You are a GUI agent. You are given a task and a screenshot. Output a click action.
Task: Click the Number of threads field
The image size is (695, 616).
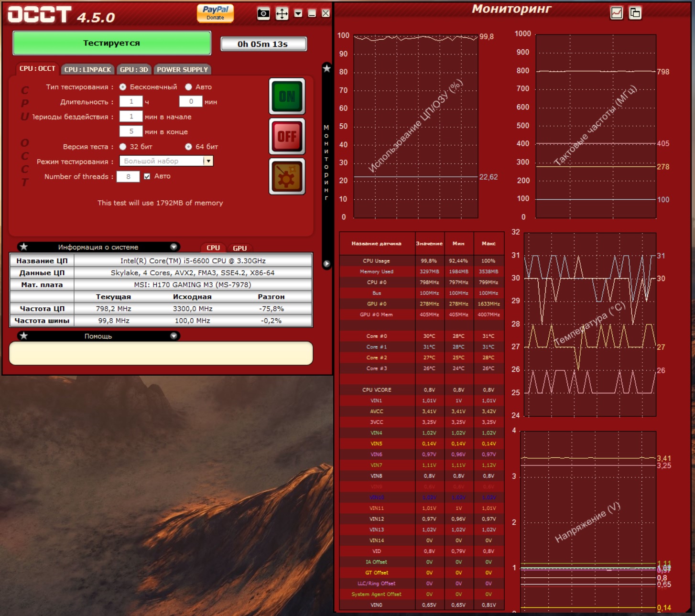click(x=128, y=176)
